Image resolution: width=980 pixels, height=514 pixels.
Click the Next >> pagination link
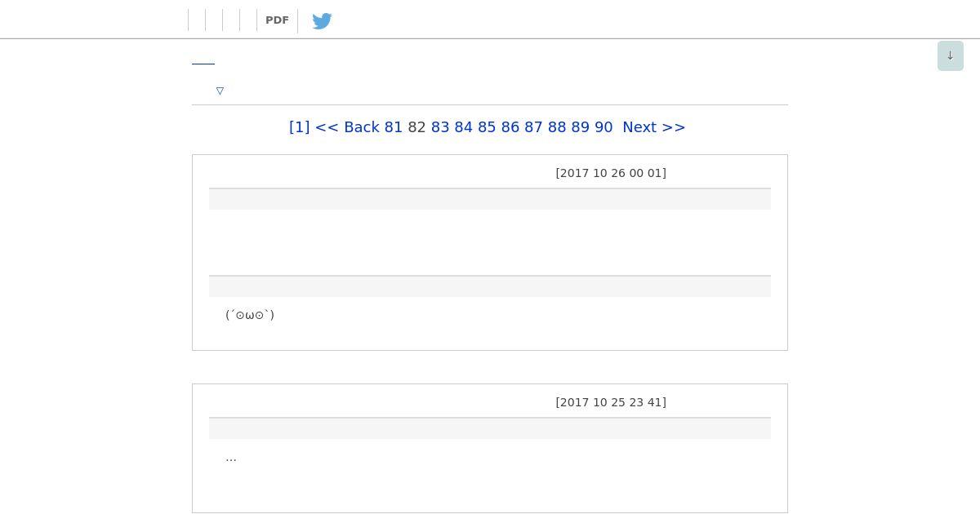point(654,127)
